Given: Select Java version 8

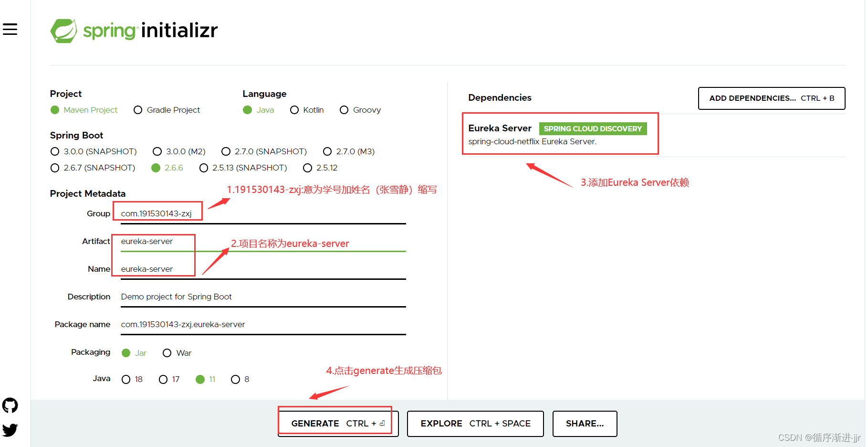Looking at the screenshot, I should (235, 379).
